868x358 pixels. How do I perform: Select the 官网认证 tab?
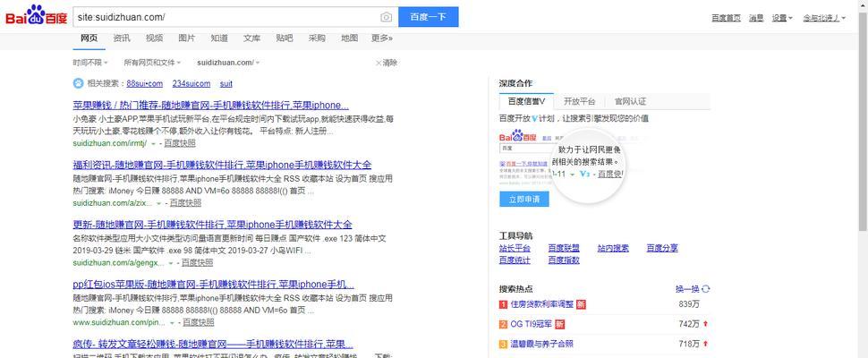630,101
